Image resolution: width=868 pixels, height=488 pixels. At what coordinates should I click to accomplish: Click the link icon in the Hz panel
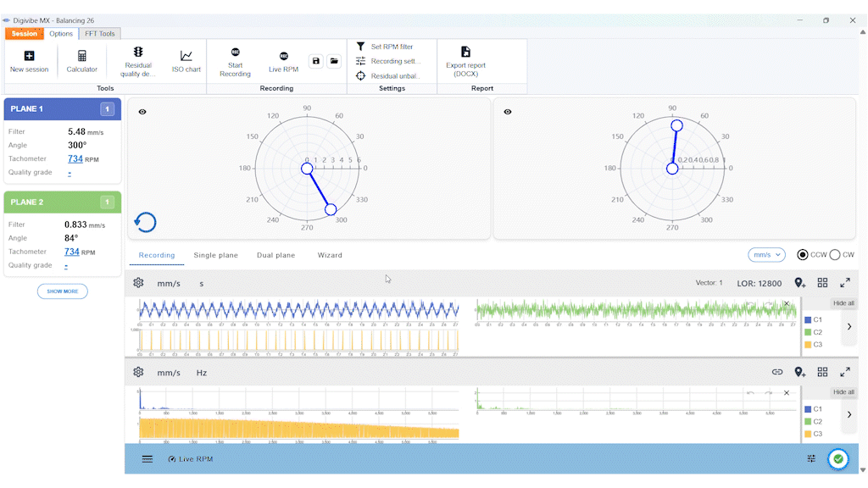776,372
